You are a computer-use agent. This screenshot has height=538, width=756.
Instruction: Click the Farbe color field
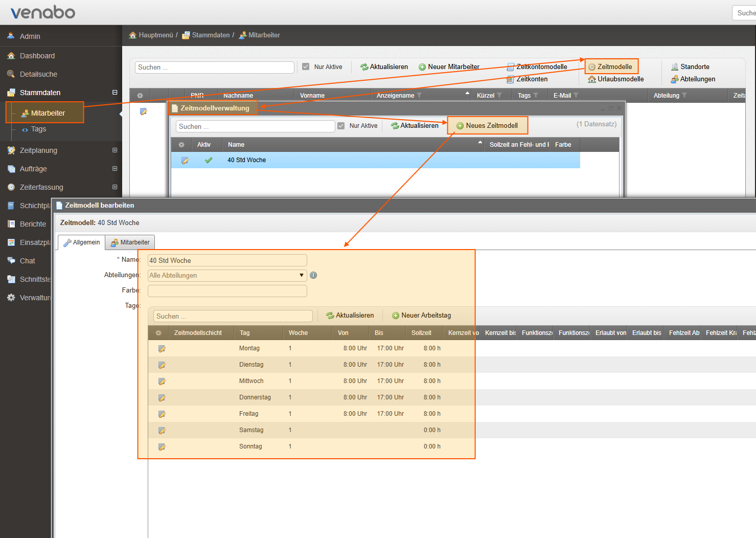point(227,291)
